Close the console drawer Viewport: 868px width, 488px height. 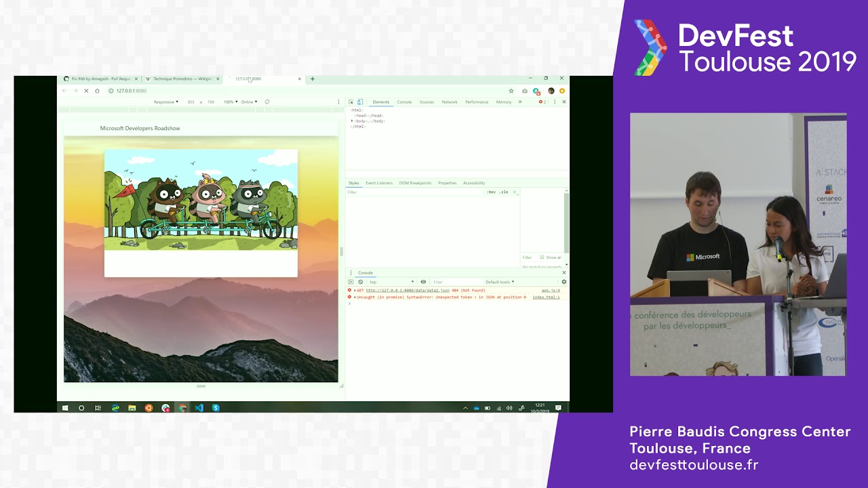tap(564, 272)
